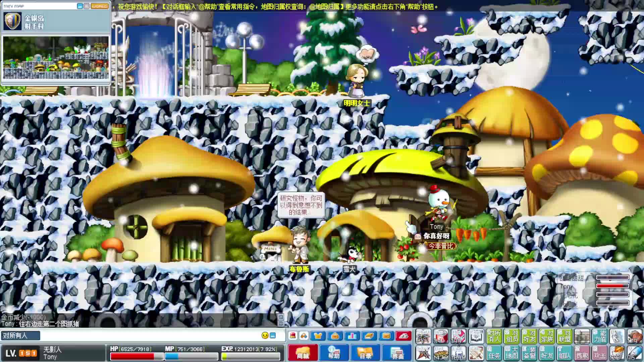Open the yellow smiley emoticon picker
The width and height of the screenshot is (644, 362).
[265, 336]
